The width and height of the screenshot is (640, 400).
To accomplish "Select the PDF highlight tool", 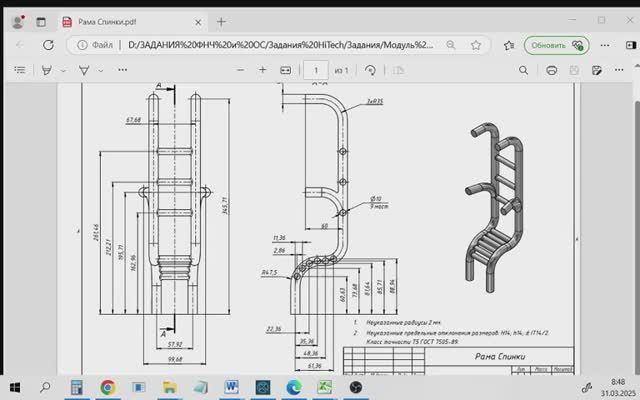I will 47,70.
